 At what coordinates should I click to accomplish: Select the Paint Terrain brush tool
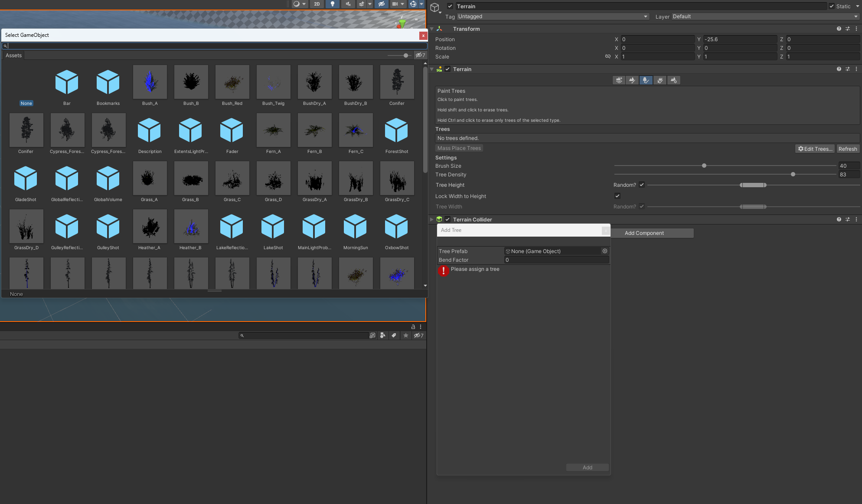pyautogui.click(x=632, y=80)
